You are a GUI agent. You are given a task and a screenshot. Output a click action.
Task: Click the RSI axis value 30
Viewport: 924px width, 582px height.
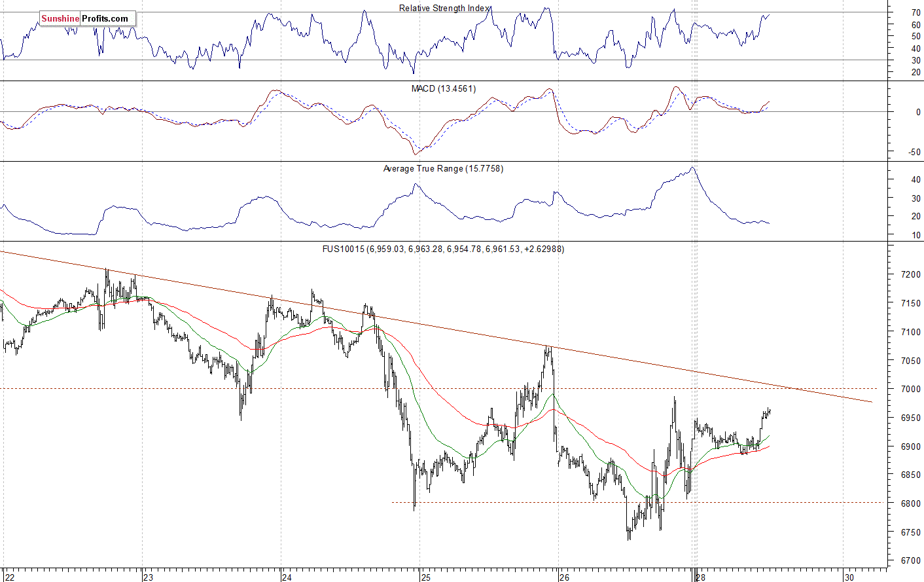pyautogui.click(x=915, y=61)
